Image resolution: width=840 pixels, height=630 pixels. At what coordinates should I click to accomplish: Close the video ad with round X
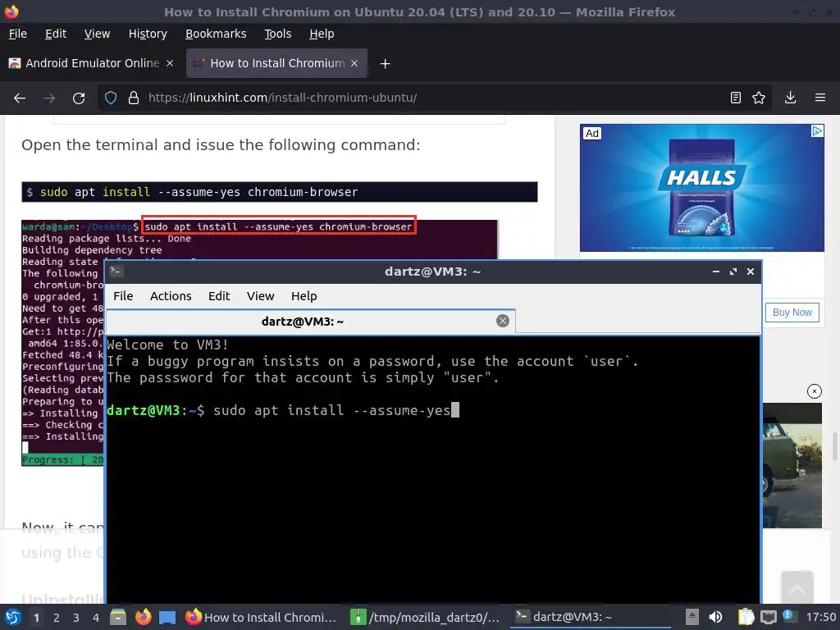pos(815,391)
